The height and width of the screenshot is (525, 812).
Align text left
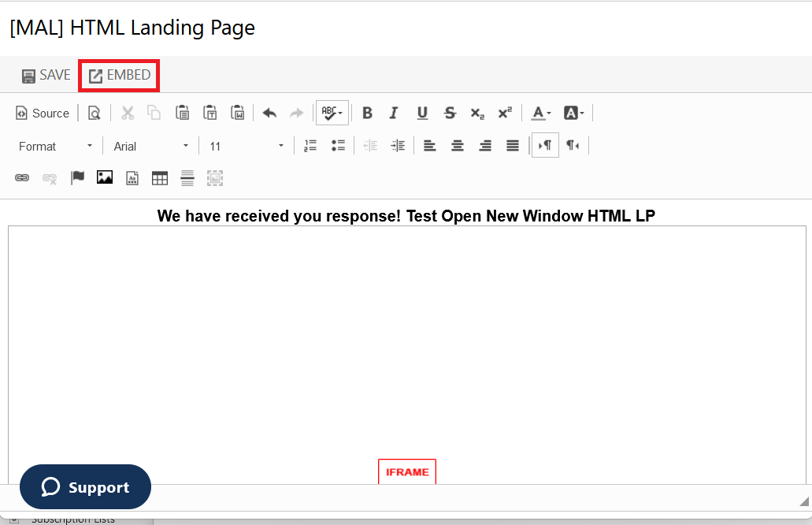(429, 146)
